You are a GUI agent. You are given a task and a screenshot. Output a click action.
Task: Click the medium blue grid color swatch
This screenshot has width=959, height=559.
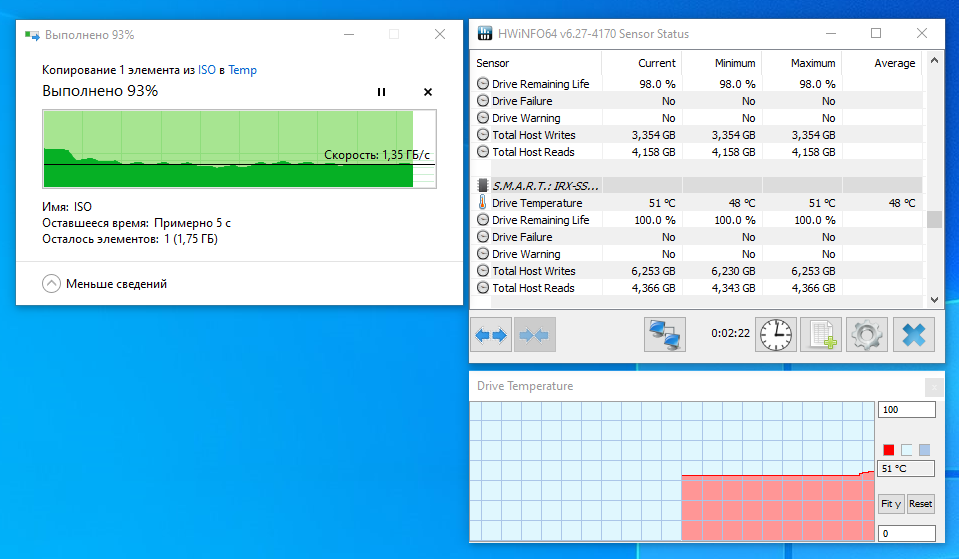click(924, 450)
